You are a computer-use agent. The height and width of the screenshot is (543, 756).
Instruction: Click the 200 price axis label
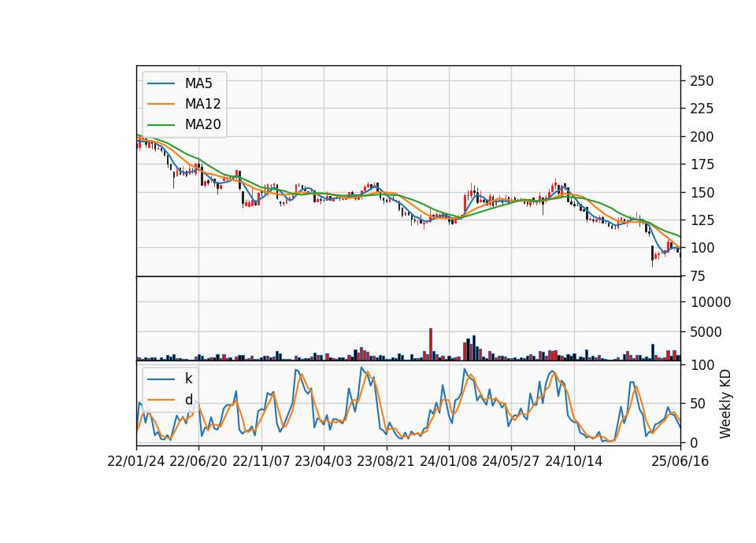(x=702, y=137)
